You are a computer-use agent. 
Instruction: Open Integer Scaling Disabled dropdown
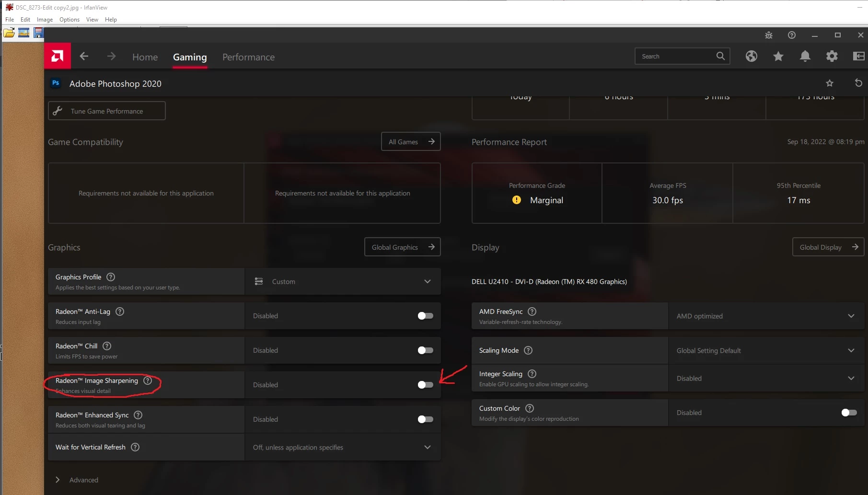(x=766, y=378)
